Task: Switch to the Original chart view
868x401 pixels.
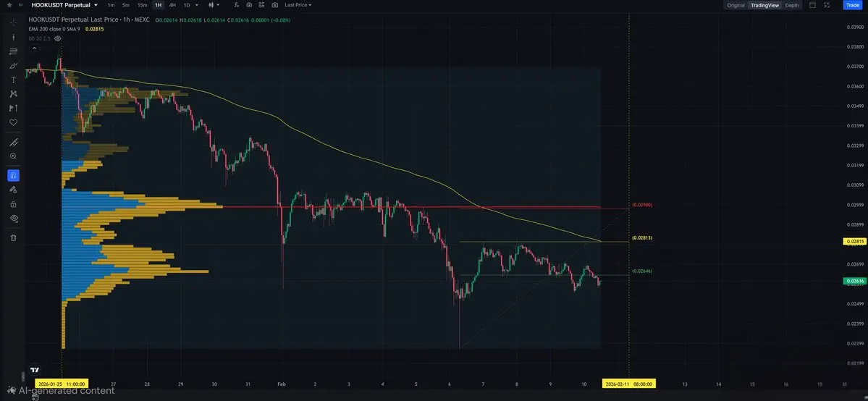Action: [x=736, y=5]
